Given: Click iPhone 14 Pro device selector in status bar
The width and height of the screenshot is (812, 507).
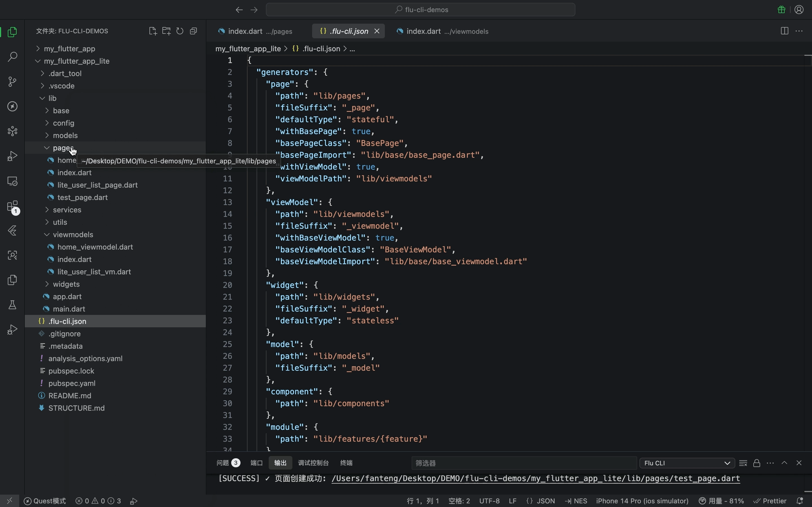Looking at the screenshot, I should tap(642, 501).
